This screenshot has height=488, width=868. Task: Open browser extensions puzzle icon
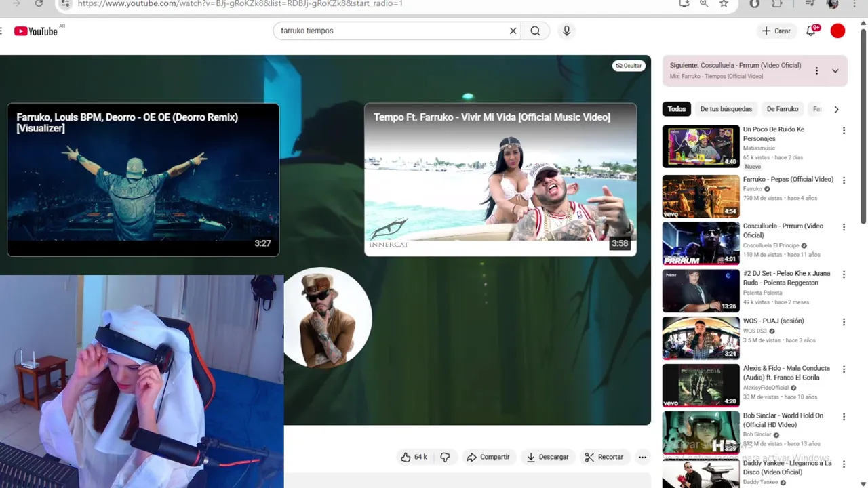[777, 3]
